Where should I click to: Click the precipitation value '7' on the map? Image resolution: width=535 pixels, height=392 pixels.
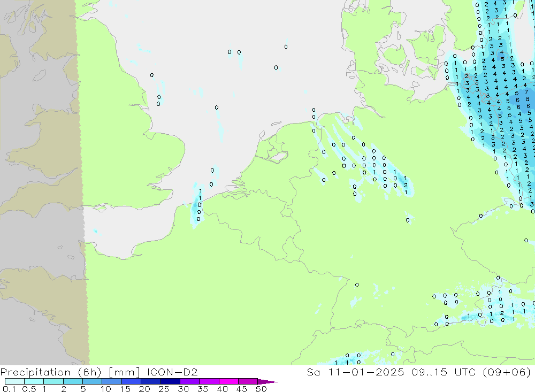(526, 92)
